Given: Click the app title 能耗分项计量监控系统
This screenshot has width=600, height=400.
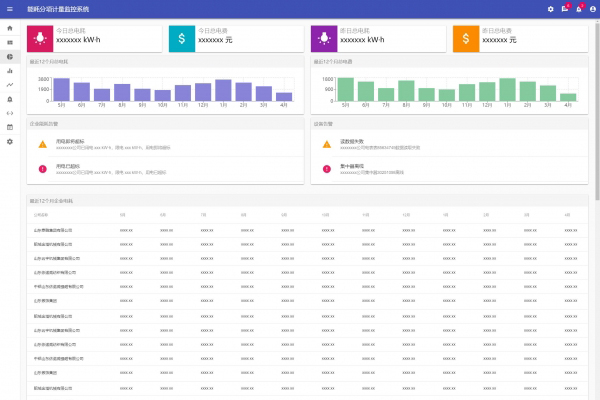Looking at the screenshot, I should click(58, 9).
